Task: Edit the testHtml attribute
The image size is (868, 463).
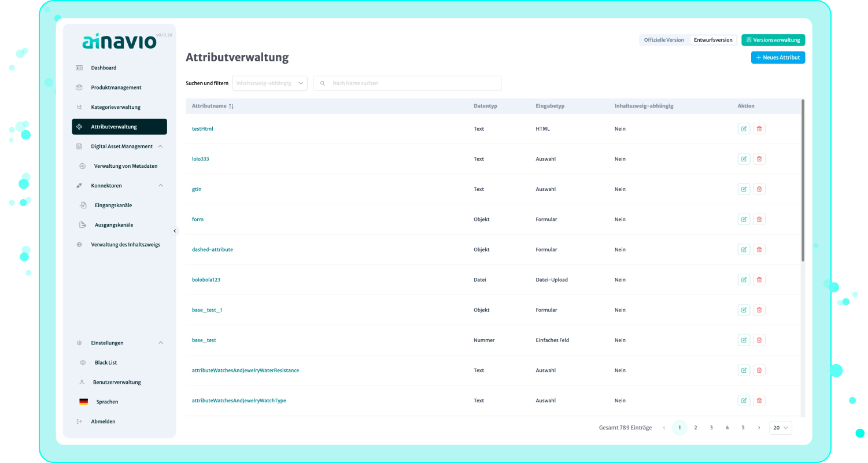Action: (744, 128)
